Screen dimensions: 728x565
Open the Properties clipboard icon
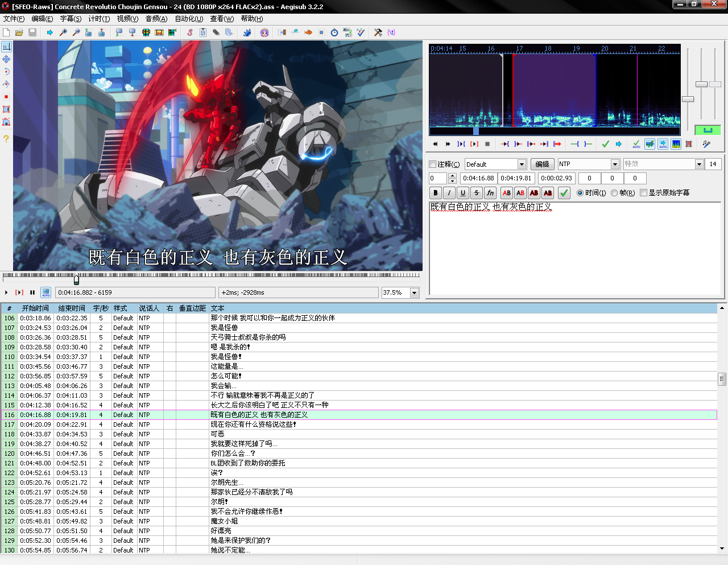203,32
